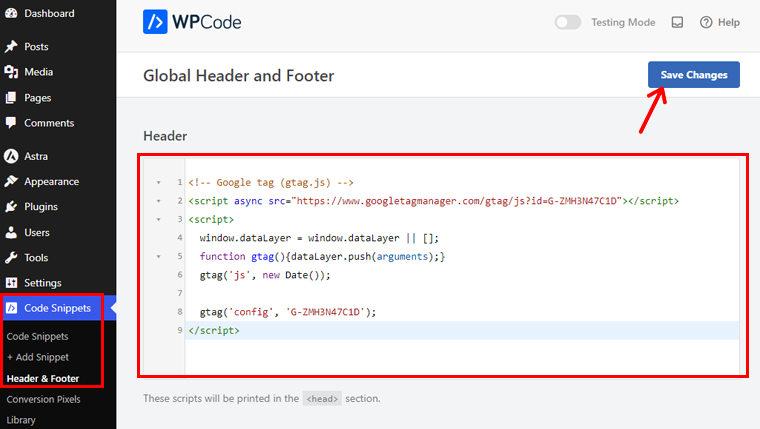Collapse the fold arrow at line 3 script
760x429 pixels.
click(158, 220)
